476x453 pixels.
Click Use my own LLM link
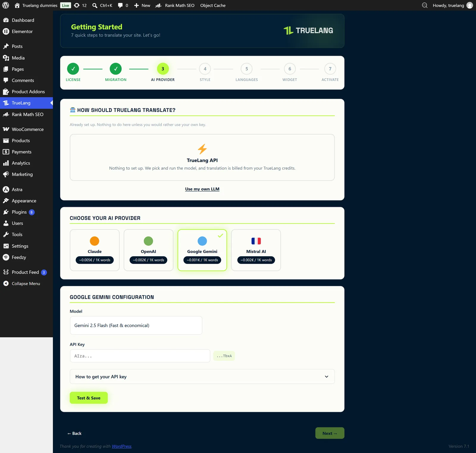click(x=202, y=189)
